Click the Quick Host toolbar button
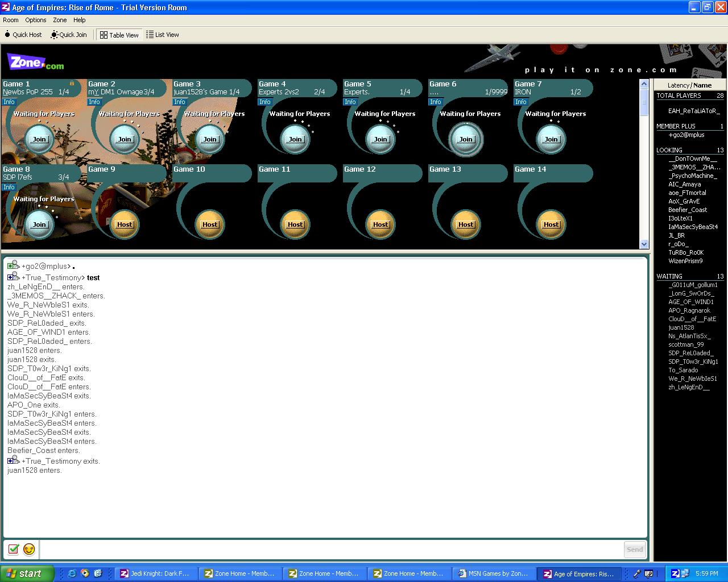The width and height of the screenshot is (728, 582). pos(23,35)
